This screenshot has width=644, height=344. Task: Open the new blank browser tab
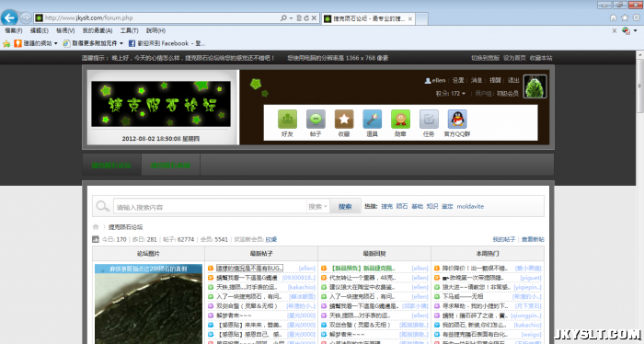pyautogui.click(x=421, y=18)
